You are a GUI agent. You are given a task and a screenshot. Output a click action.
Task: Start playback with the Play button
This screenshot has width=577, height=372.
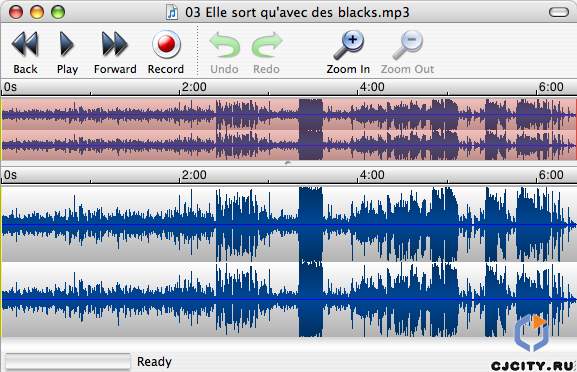[x=67, y=44]
